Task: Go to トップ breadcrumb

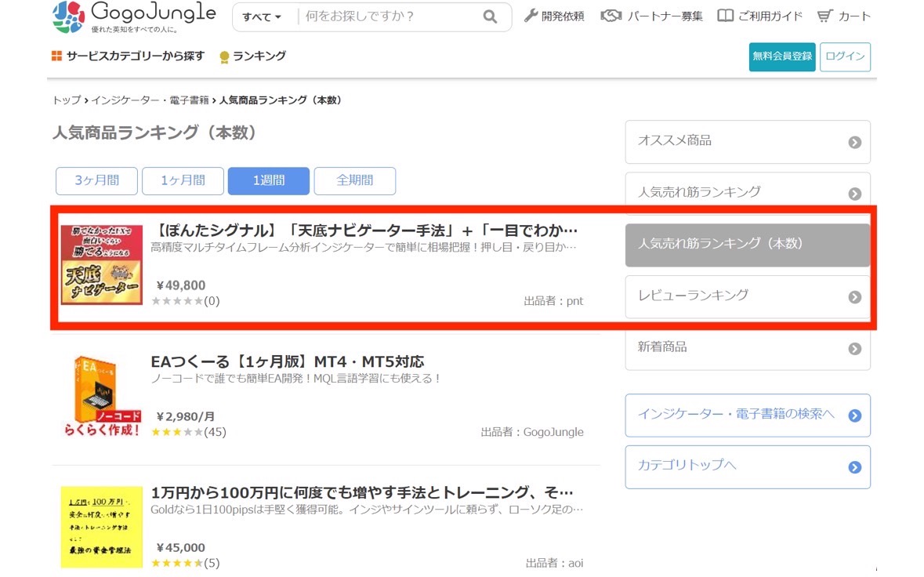Action: 66,100
